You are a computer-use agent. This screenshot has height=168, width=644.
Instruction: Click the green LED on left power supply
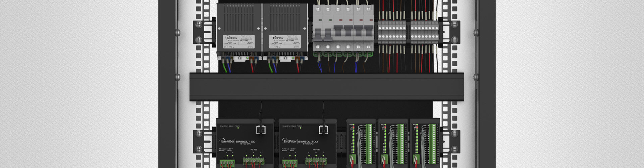(247, 58)
